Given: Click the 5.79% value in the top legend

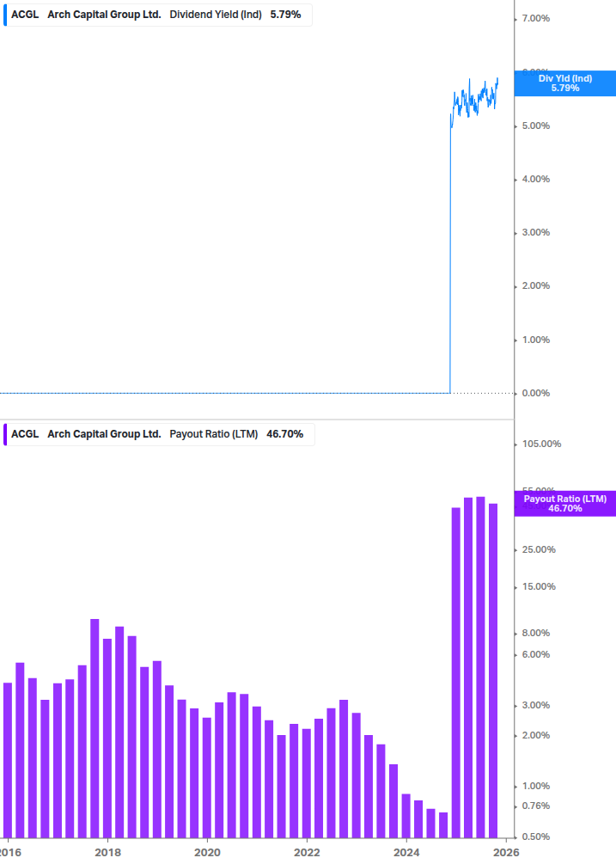Looking at the screenshot, I should (285, 15).
